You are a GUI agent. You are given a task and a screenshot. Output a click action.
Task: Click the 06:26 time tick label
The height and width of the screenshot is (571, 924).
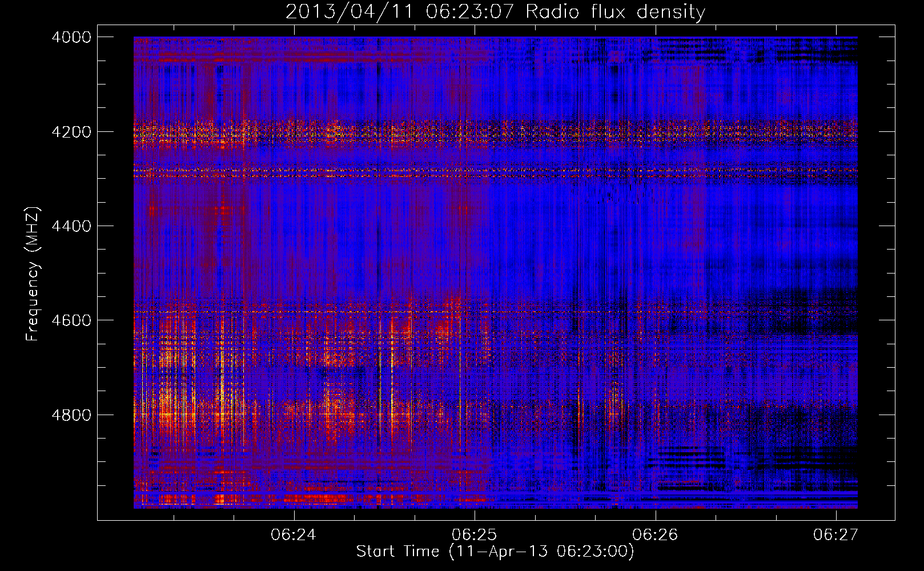pyautogui.click(x=656, y=534)
